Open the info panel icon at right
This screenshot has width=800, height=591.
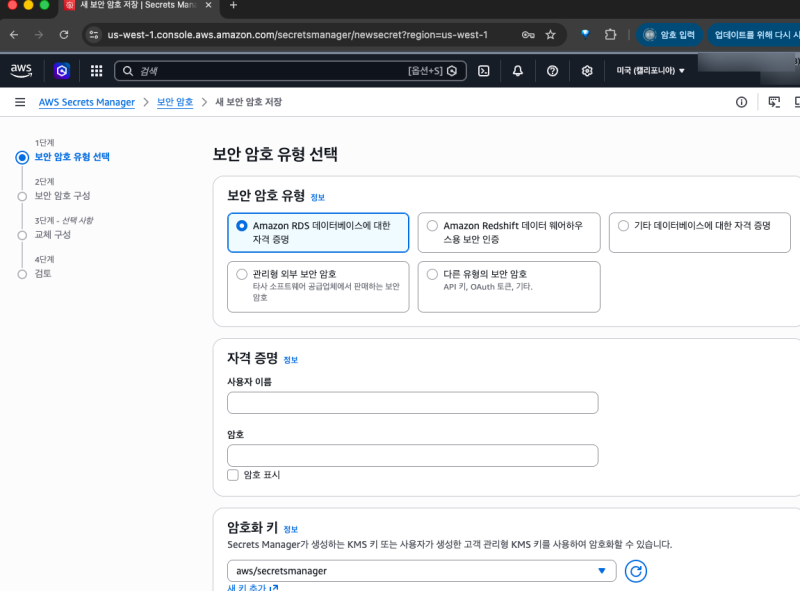coord(741,102)
